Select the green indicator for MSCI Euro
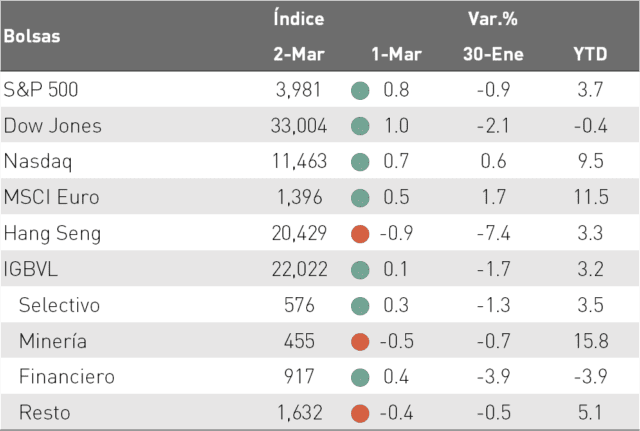This screenshot has width=640, height=431. [360, 198]
